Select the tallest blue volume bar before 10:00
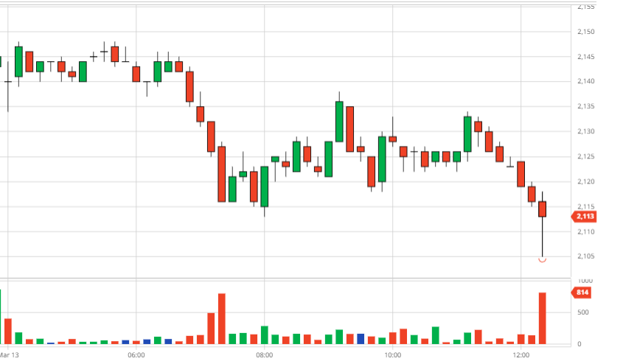The image size is (623, 364). click(361, 339)
